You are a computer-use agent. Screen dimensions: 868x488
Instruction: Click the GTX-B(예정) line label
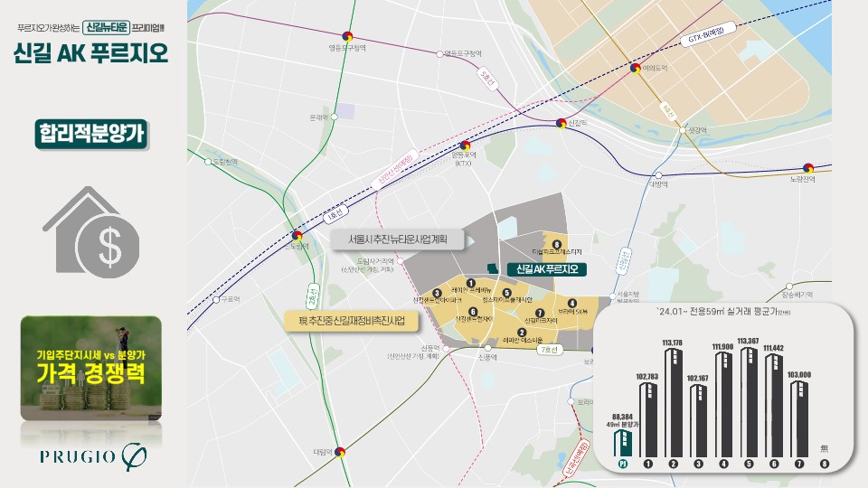pos(708,34)
